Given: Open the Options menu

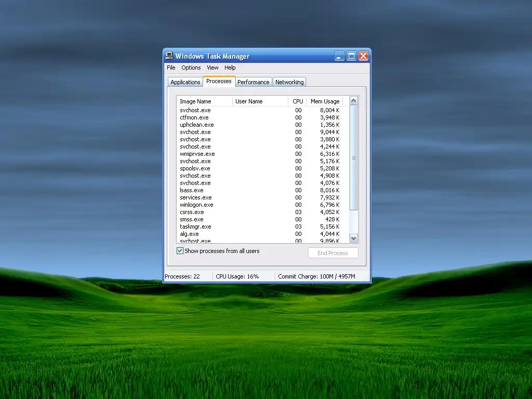Looking at the screenshot, I should click(x=191, y=68).
